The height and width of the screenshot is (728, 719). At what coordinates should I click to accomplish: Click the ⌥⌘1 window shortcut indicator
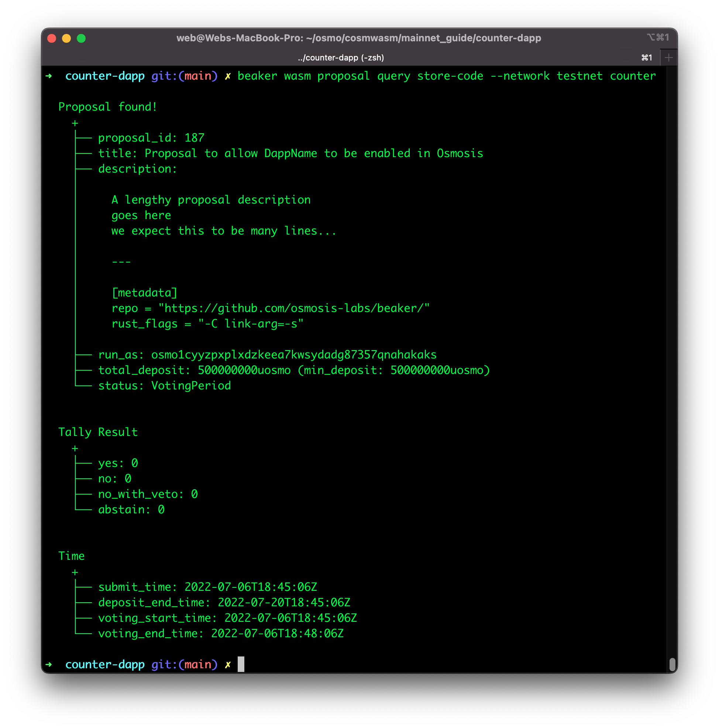pos(658,37)
